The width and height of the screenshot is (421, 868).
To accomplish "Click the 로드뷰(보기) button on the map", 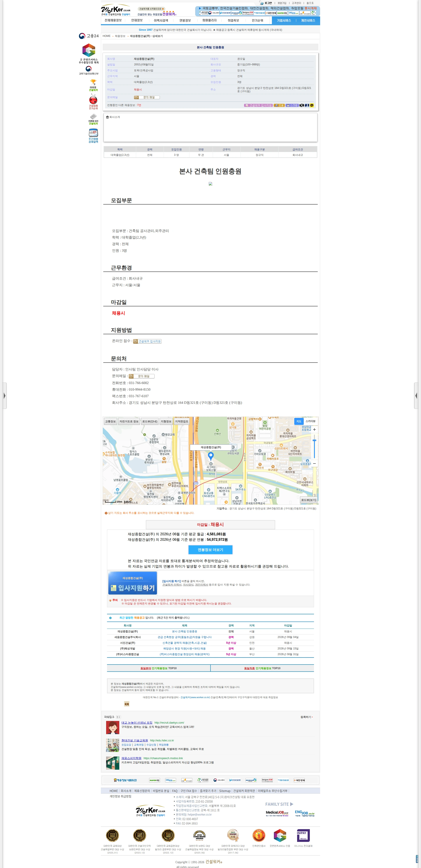I will tap(309, 500).
